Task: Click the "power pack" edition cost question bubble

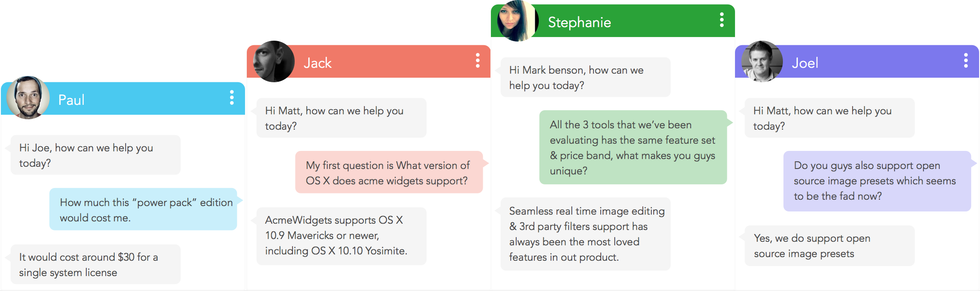Action: pyautogui.click(x=143, y=210)
